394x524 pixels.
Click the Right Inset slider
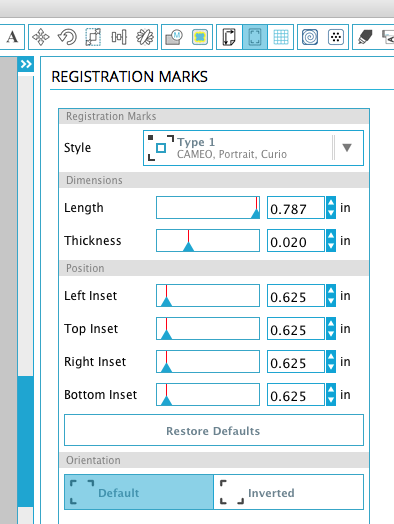point(208,361)
